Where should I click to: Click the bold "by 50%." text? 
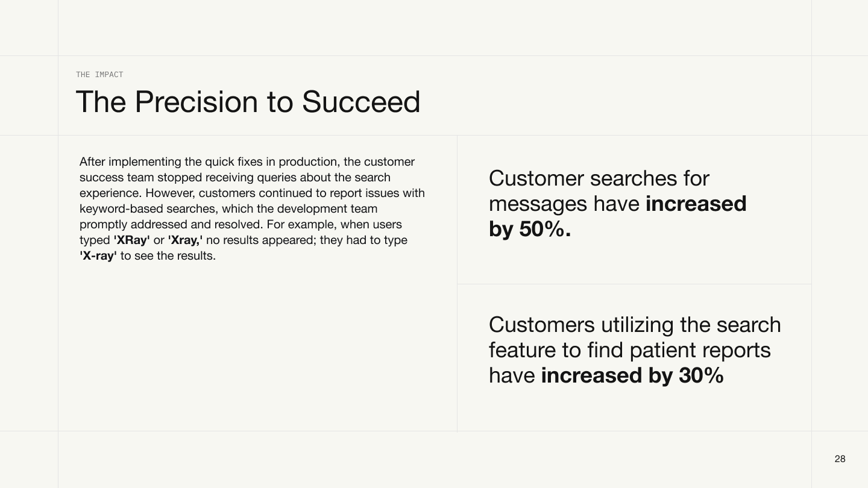coord(529,230)
